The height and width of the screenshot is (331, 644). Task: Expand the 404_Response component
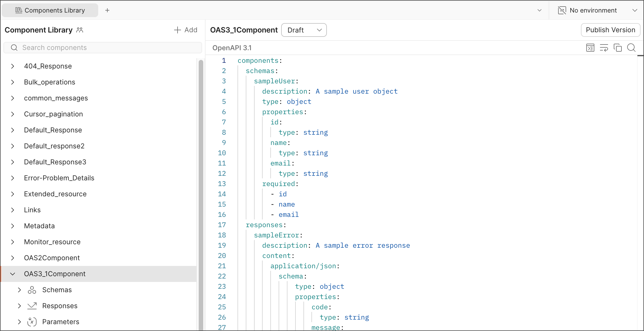point(13,66)
